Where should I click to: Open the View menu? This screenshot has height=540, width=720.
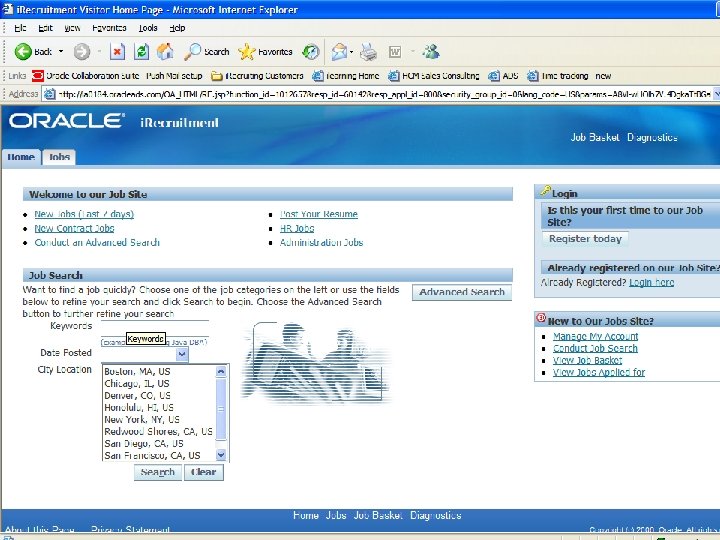tap(72, 28)
